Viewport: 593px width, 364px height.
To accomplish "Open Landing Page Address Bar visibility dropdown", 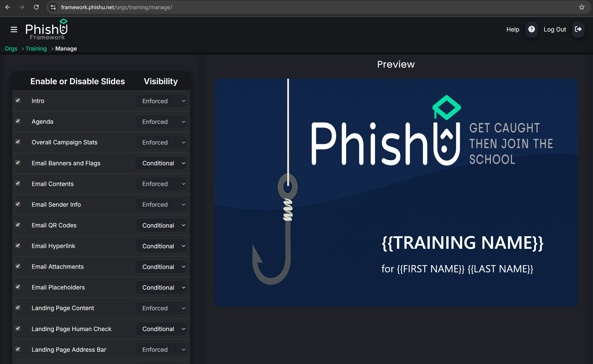I will (x=161, y=350).
